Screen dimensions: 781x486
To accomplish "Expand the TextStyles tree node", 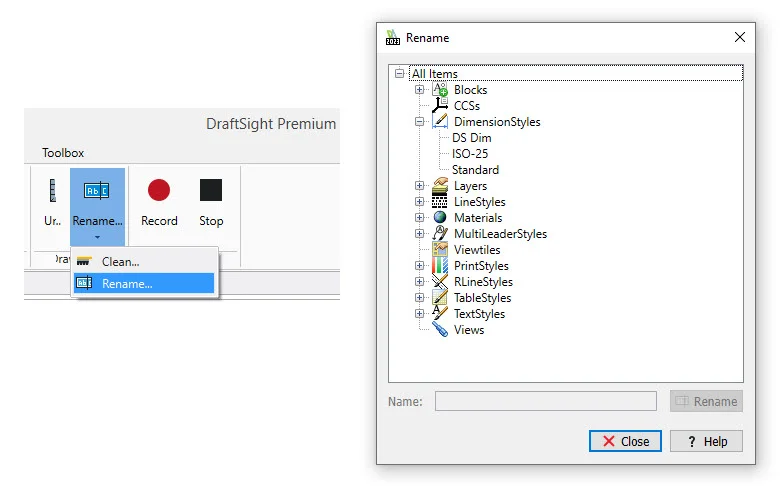I will [x=420, y=314].
